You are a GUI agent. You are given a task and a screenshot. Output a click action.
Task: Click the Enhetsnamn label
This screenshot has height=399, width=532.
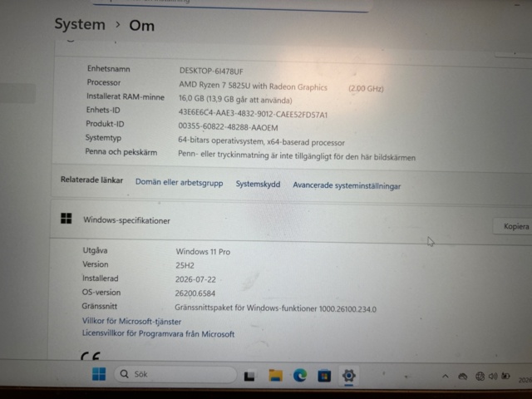(x=109, y=69)
